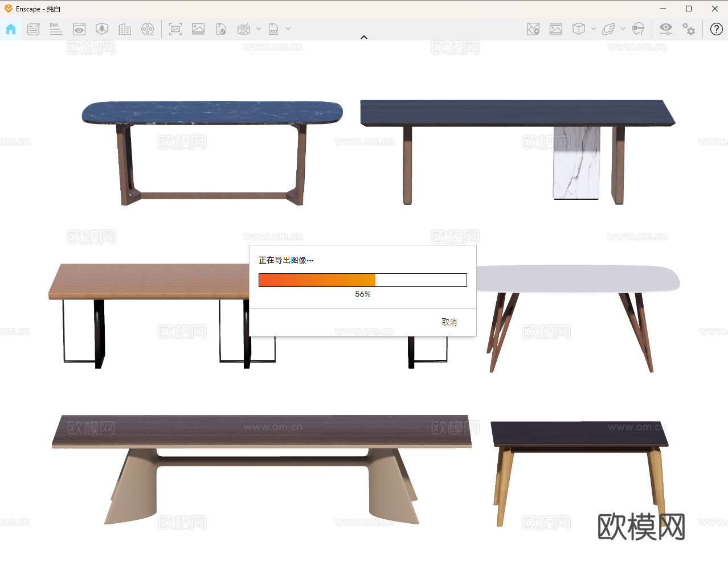Click the 56% progress text
Viewport: 728px width, 587px height.
(363, 294)
